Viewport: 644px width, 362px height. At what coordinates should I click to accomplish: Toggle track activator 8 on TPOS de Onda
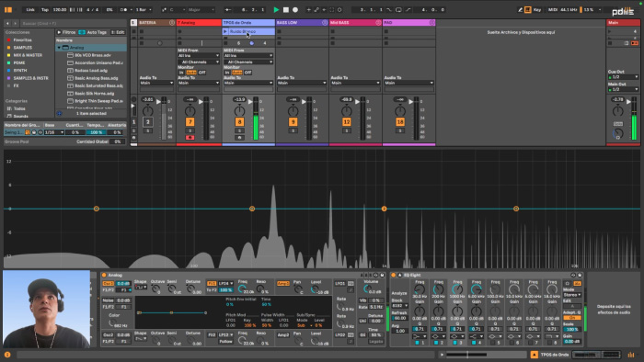tap(239, 122)
